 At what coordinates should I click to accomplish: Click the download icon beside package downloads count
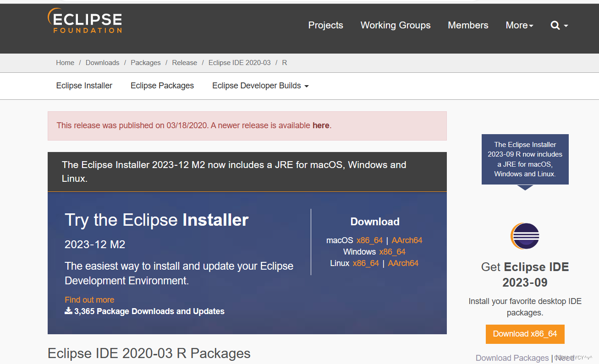point(68,311)
